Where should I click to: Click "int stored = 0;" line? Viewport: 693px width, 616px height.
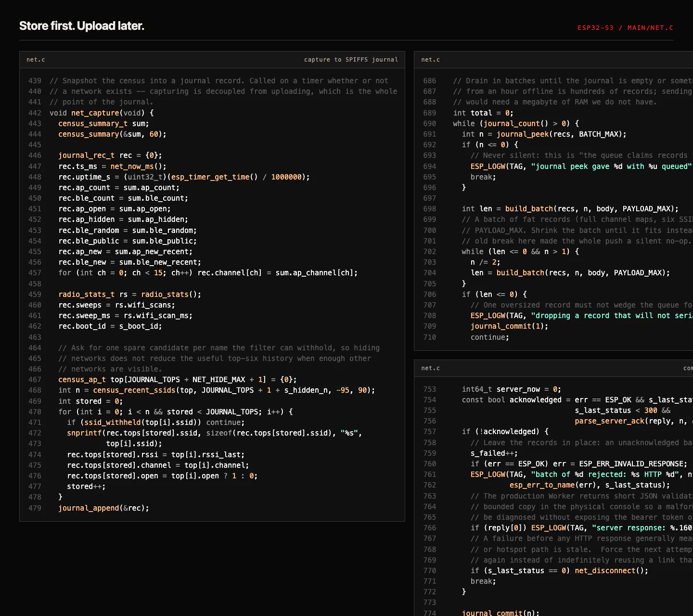[90, 401]
